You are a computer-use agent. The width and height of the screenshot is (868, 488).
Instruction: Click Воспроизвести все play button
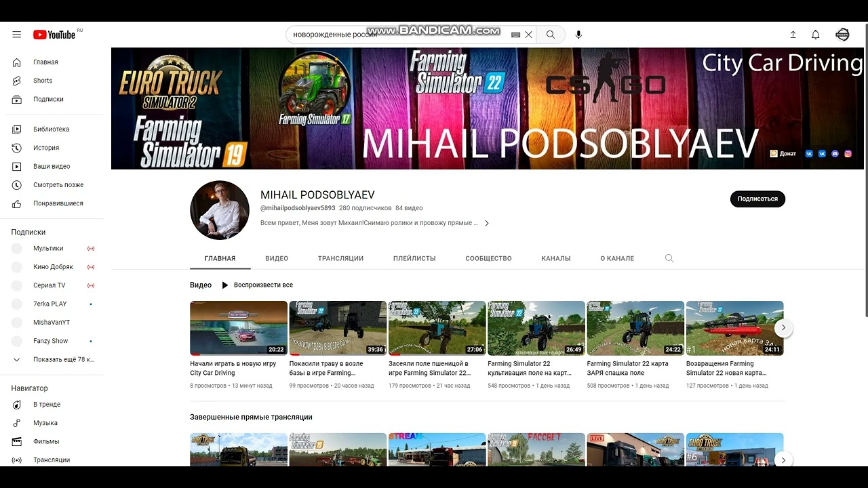coord(257,285)
